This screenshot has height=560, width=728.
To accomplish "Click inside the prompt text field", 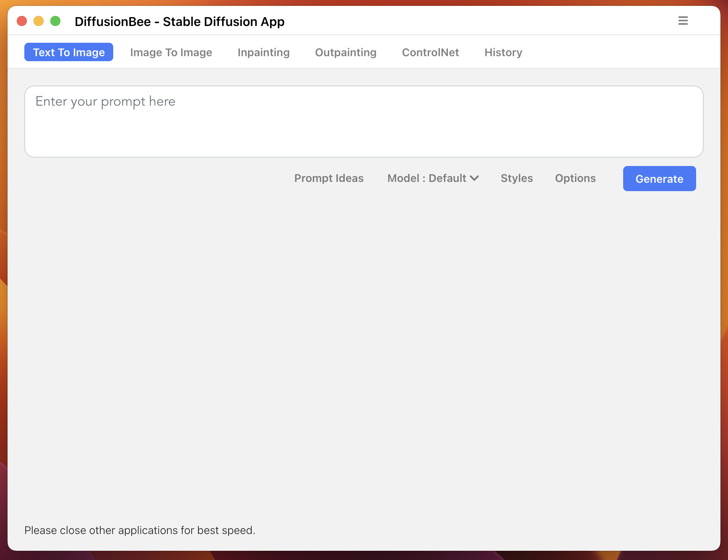I will (363, 122).
